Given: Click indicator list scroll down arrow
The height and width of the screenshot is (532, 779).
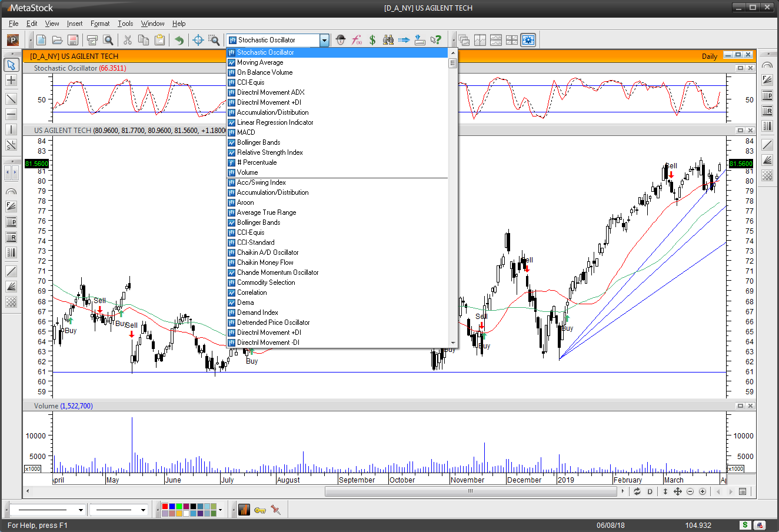Looking at the screenshot, I should (452, 343).
